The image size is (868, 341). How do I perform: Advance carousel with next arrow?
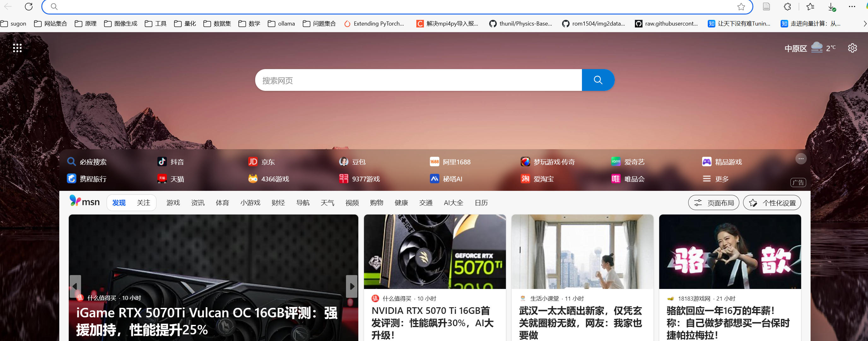click(x=351, y=286)
